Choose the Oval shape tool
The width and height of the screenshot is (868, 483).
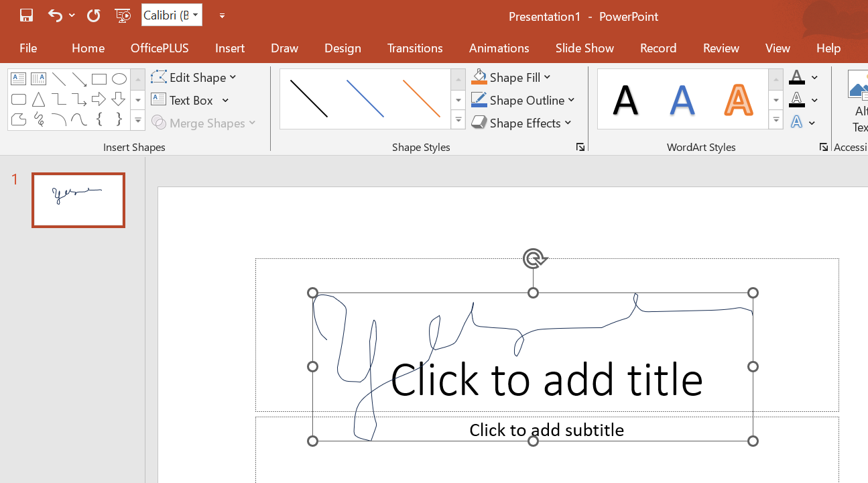[119, 78]
